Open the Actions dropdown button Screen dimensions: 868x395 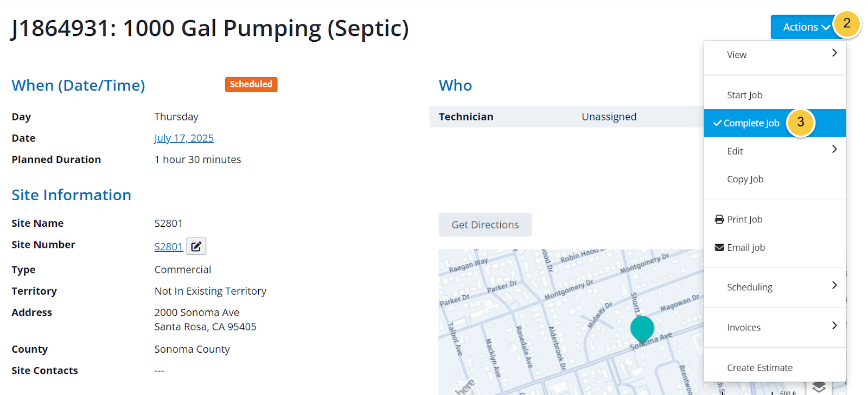click(x=806, y=27)
